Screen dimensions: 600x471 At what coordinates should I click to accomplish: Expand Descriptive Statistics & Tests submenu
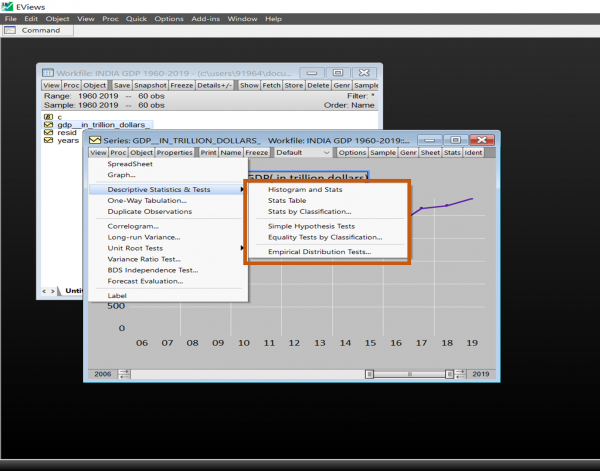pos(168,189)
